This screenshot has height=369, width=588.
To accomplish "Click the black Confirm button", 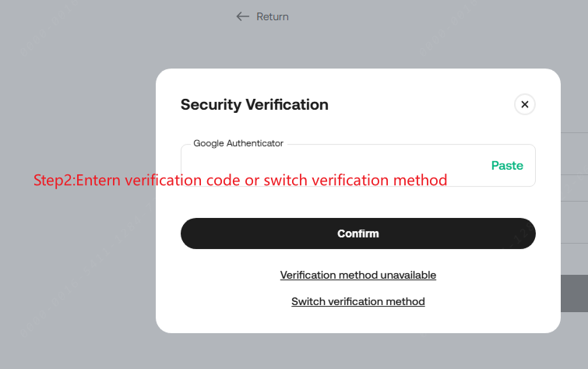I will [x=357, y=234].
